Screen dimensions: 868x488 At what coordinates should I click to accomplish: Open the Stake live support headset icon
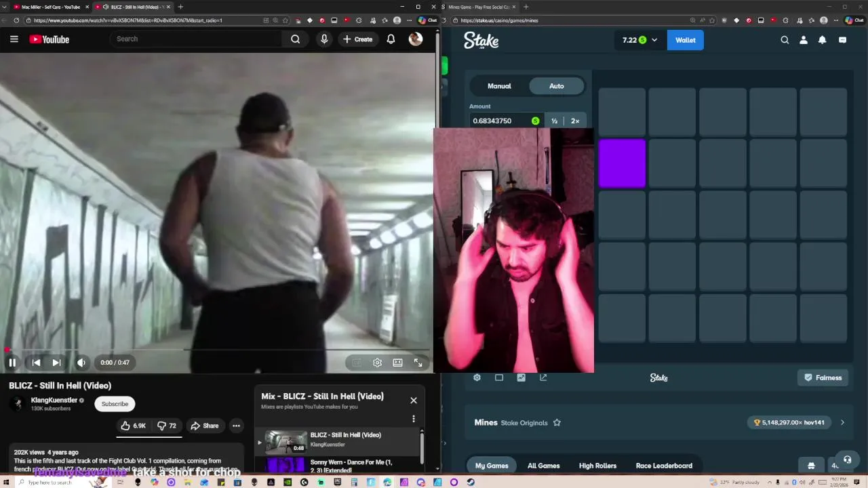[x=846, y=460]
